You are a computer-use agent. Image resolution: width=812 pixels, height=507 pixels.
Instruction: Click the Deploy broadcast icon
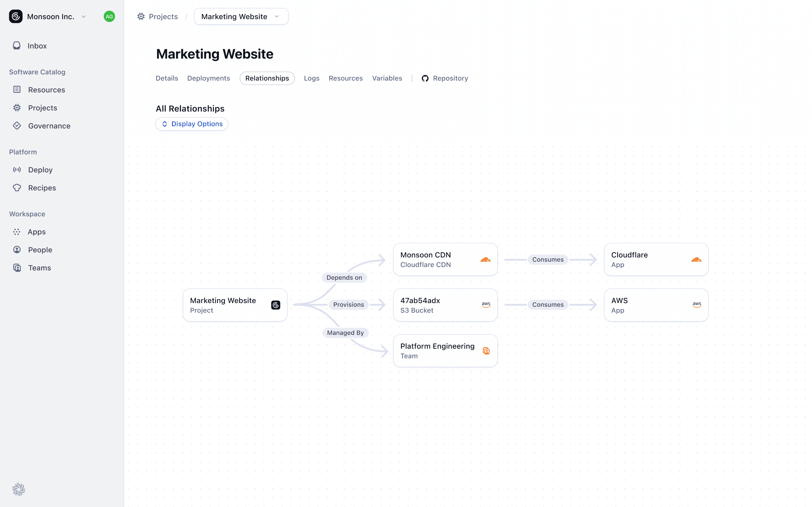point(17,170)
